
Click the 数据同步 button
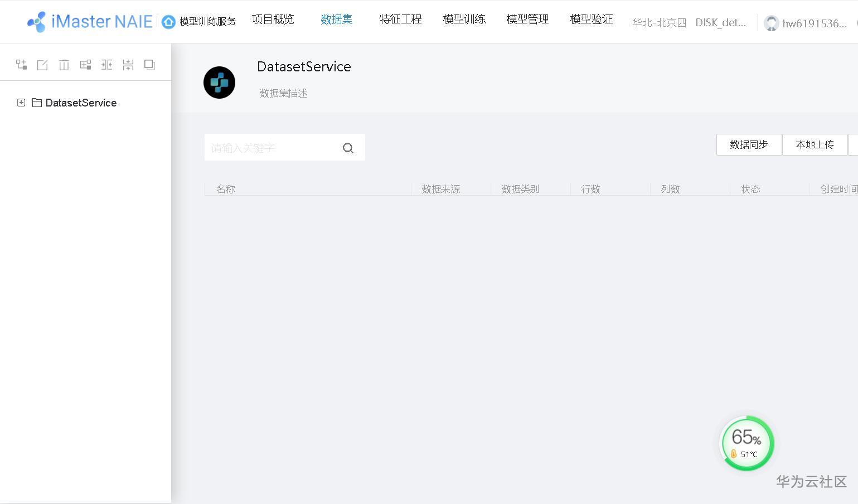click(x=749, y=144)
